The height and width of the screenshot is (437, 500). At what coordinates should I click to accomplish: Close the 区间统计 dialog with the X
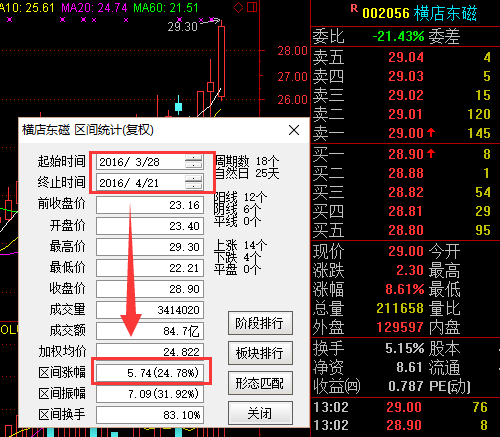tap(294, 130)
